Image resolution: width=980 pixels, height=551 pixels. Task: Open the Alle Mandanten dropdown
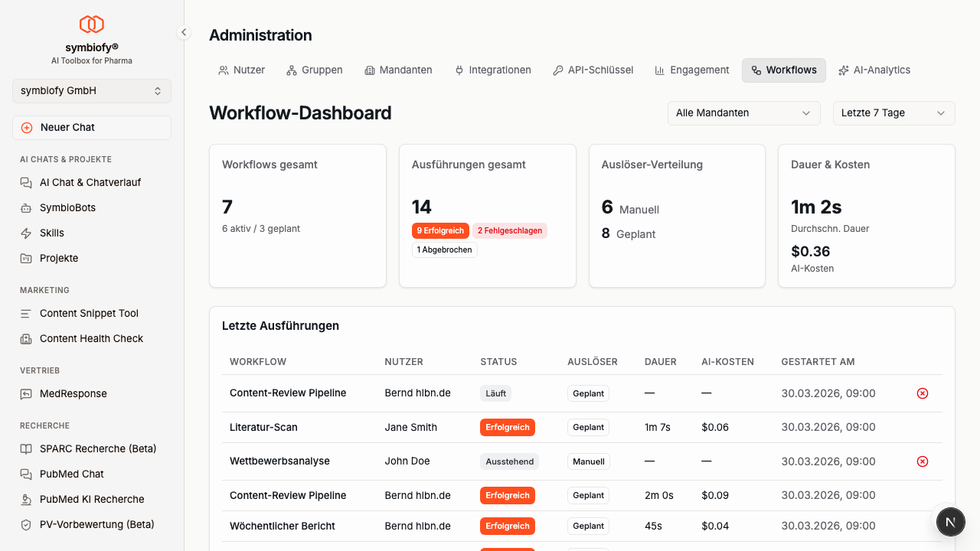(743, 112)
